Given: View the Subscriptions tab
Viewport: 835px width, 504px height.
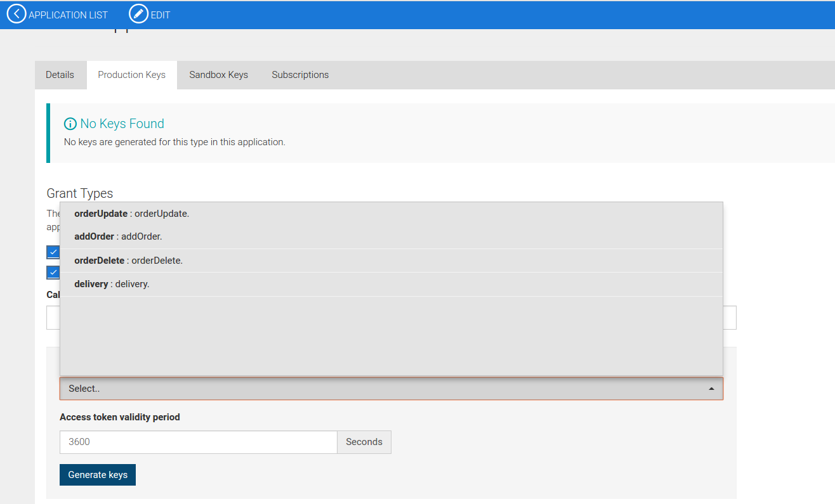Looking at the screenshot, I should tap(300, 74).
